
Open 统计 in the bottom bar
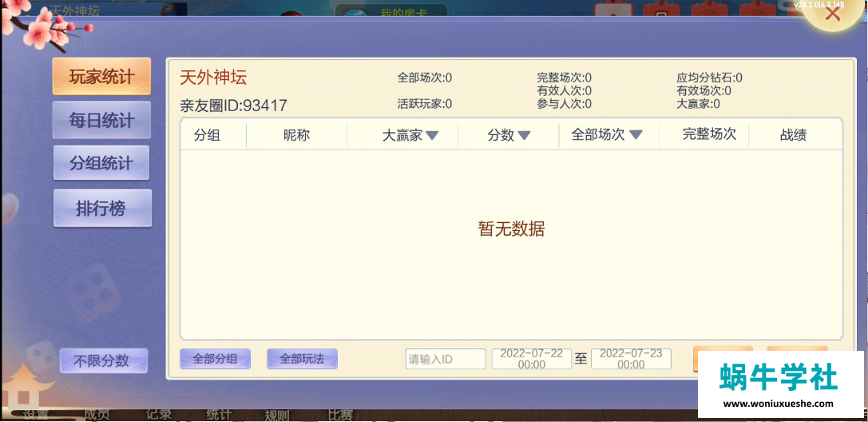[220, 416]
